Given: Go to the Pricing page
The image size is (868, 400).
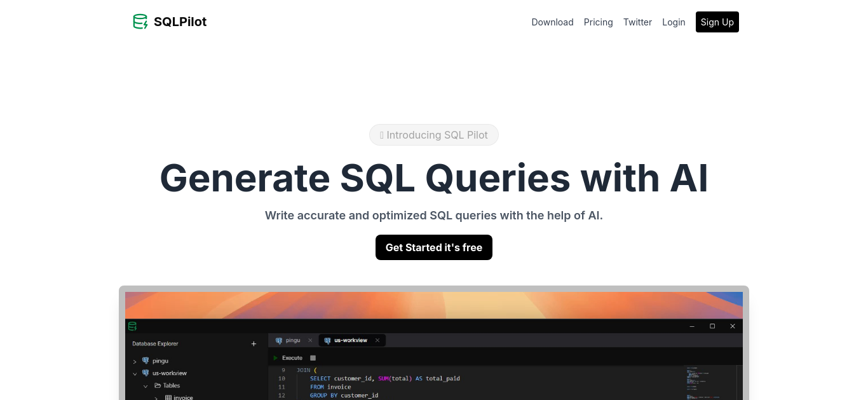Looking at the screenshot, I should click(598, 22).
